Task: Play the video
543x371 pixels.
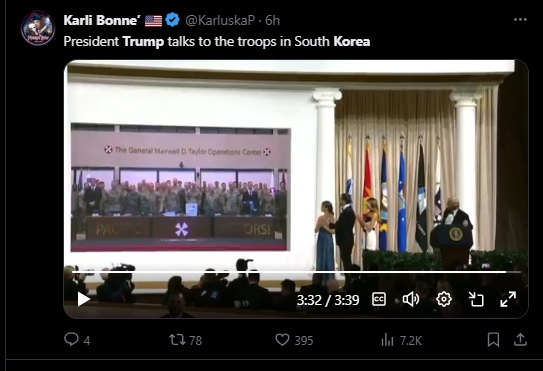Action: point(83,299)
